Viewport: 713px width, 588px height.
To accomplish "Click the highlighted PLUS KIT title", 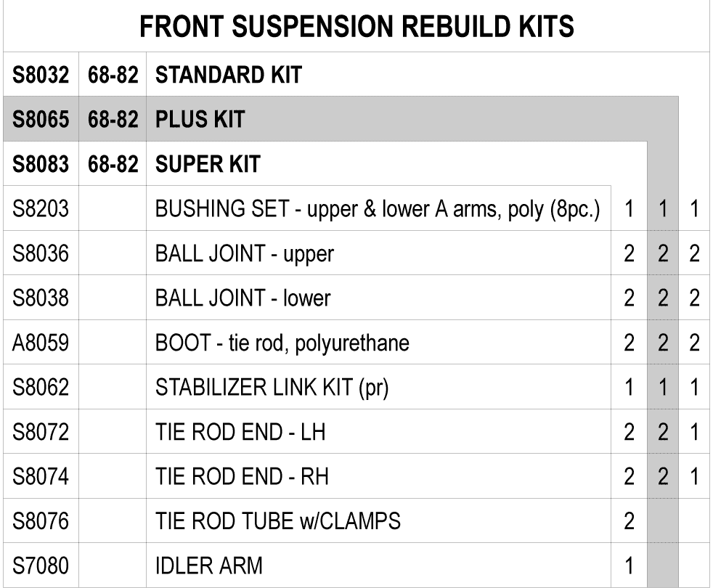I will pyautogui.click(x=200, y=119).
